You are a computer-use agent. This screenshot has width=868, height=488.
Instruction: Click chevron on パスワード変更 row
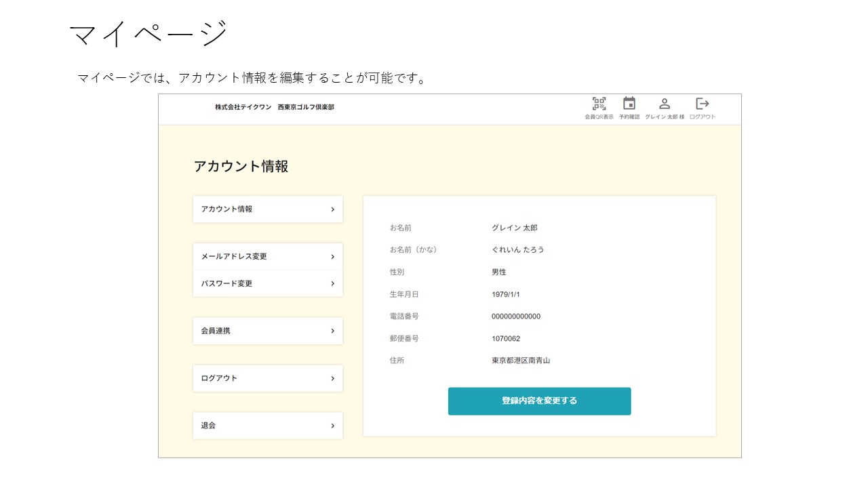(x=332, y=283)
